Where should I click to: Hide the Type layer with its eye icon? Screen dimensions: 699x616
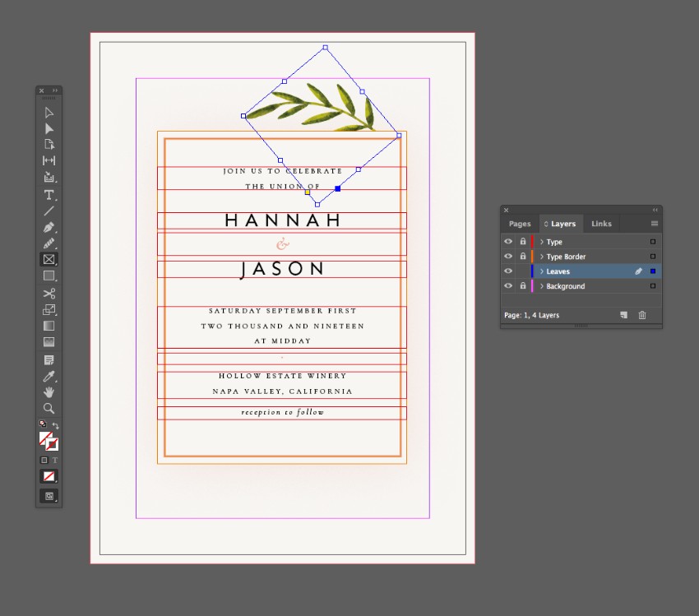(507, 242)
